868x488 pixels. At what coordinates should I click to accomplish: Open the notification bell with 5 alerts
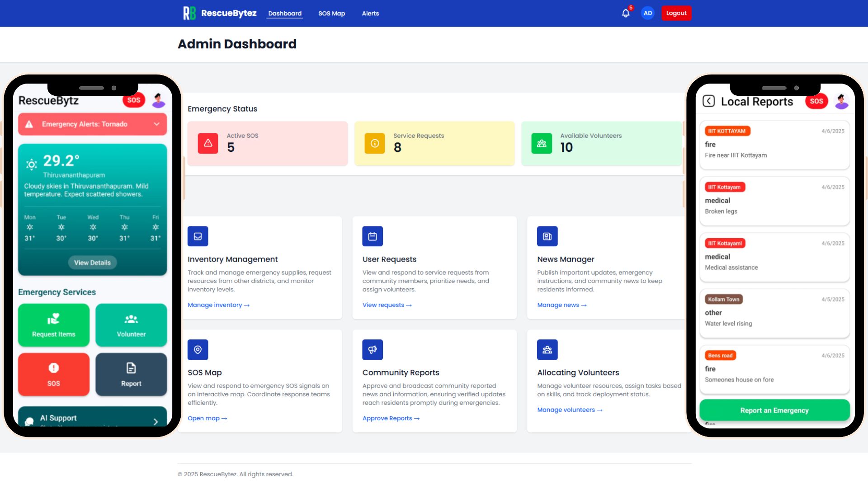pyautogui.click(x=625, y=13)
